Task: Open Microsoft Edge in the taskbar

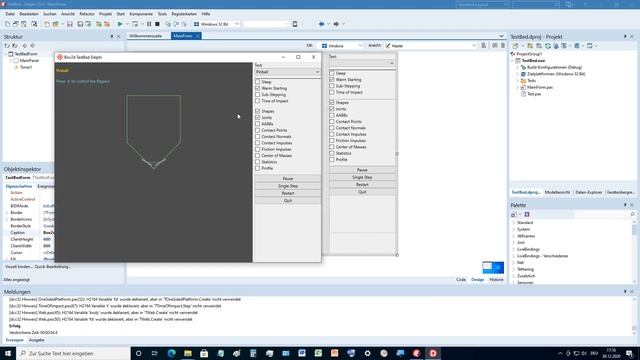Action: 171,353
